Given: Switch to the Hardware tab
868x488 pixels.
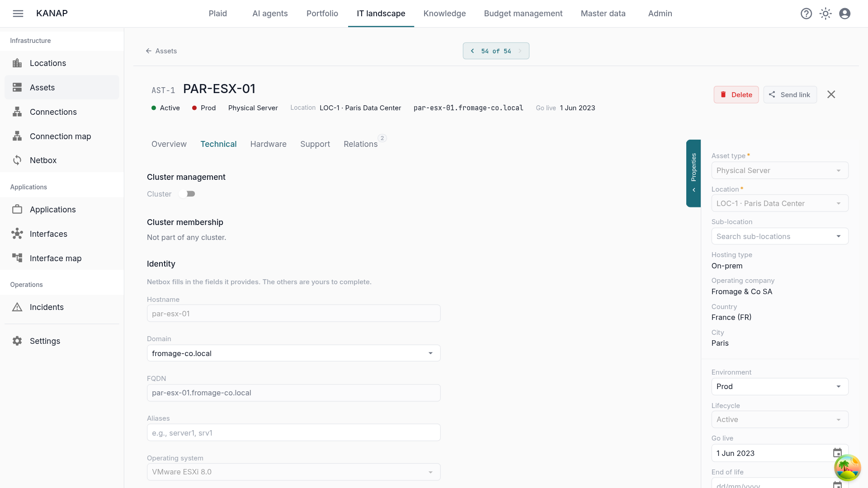Looking at the screenshot, I should (x=269, y=144).
